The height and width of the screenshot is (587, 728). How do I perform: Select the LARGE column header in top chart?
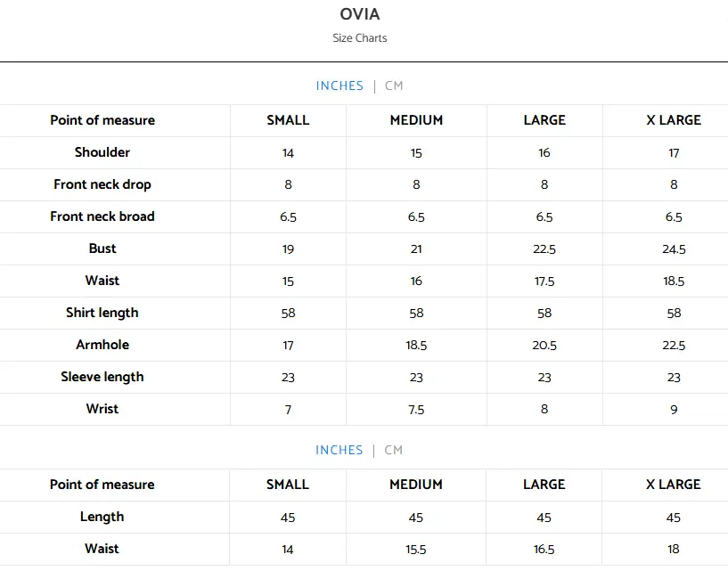pos(544,120)
